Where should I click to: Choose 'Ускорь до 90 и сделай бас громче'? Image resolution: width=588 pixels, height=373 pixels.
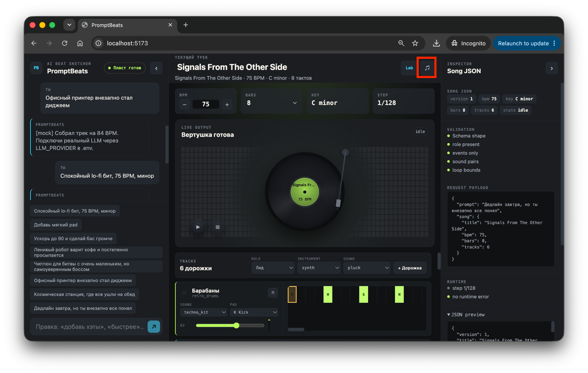click(x=73, y=238)
